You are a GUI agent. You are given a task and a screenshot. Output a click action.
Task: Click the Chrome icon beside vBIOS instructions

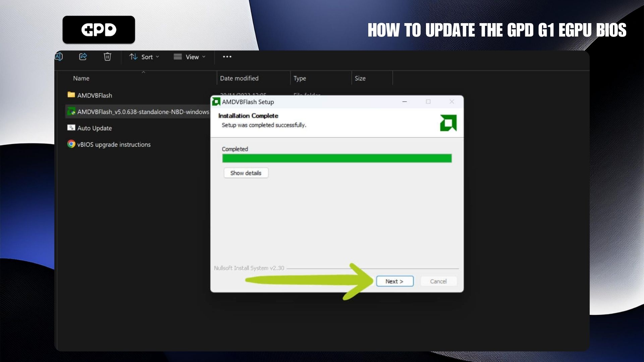coord(71,144)
